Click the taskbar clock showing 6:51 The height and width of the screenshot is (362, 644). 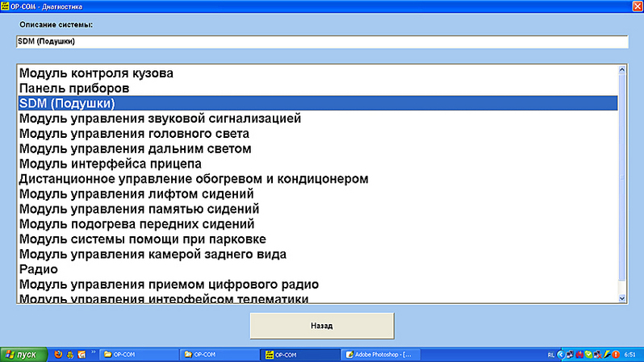630,355
